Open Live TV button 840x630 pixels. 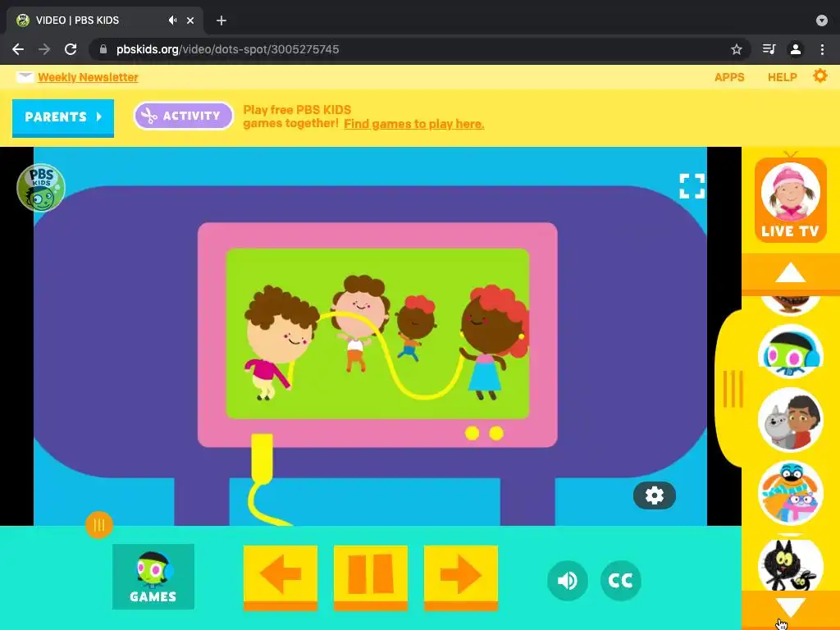[790, 199]
